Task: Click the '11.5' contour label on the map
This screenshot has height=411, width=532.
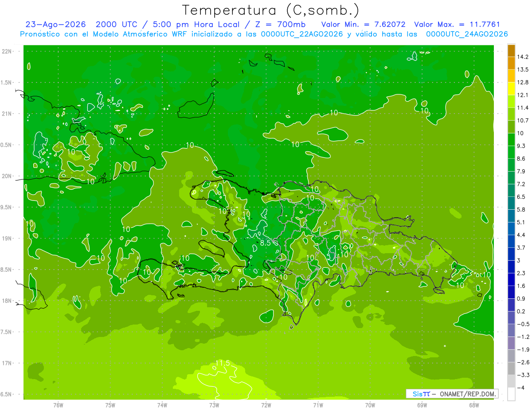Action: (x=223, y=363)
